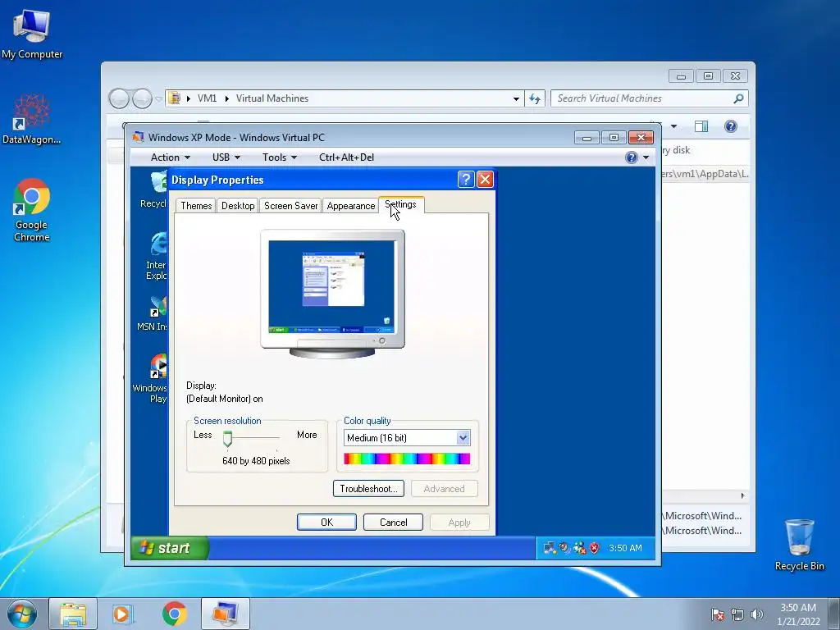This screenshot has height=630, width=840.
Task: Expand the VM1 breadcrumb arrow
Action: (x=226, y=98)
